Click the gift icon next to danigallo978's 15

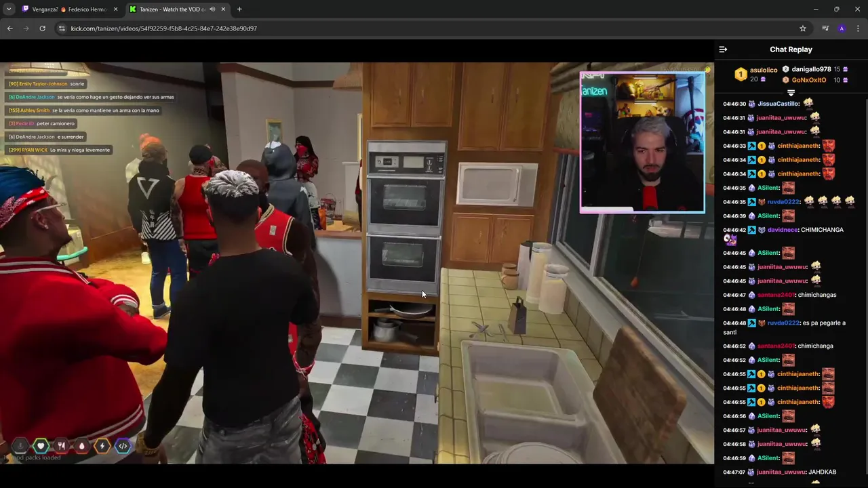point(845,69)
